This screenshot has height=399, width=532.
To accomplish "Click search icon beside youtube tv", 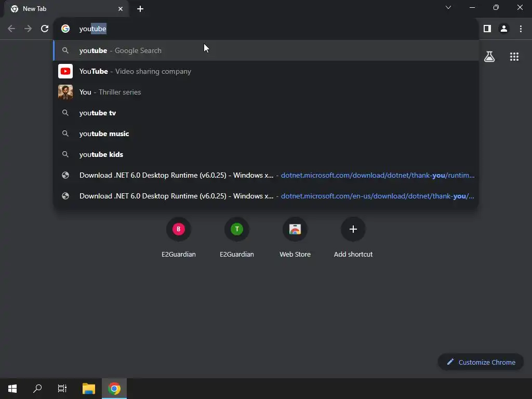I will [65, 113].
